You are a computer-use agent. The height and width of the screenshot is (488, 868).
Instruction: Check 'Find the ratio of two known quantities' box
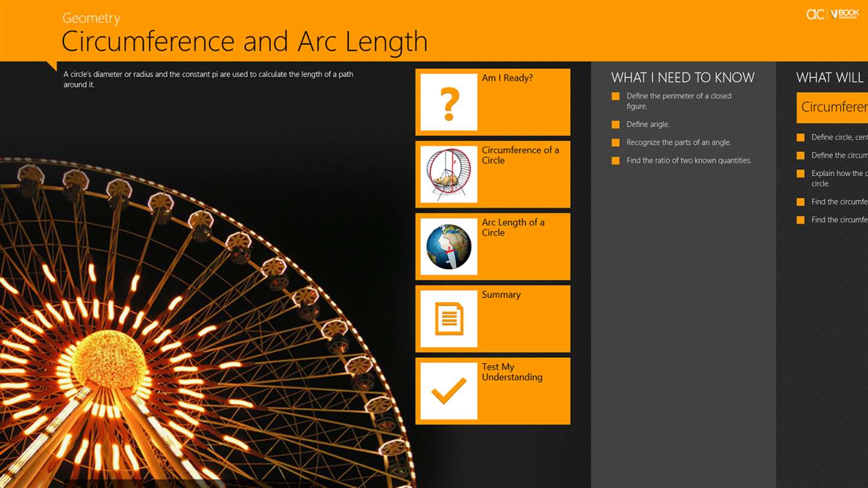pos(615,160)
